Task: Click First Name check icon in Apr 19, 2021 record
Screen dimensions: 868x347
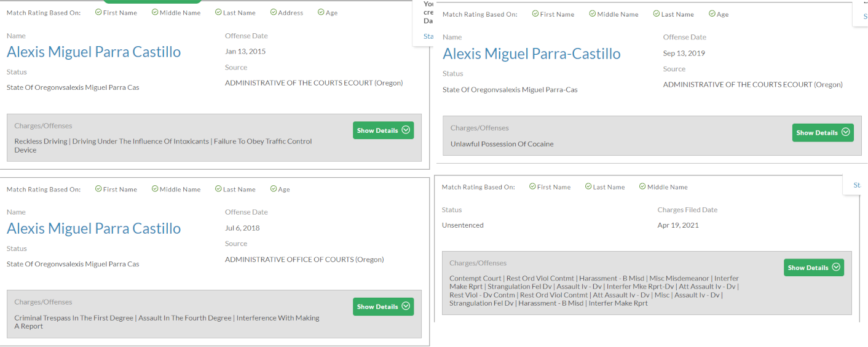Action: point(532,187)
